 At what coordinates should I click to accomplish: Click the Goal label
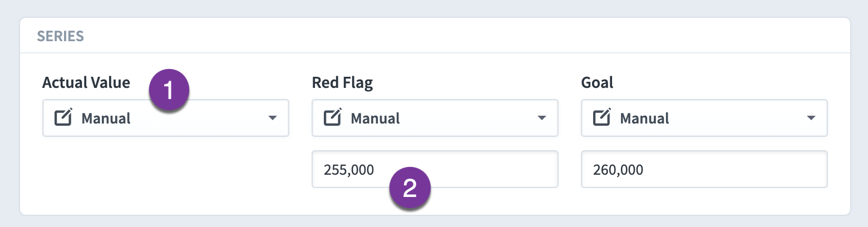[x=597, y=83]
